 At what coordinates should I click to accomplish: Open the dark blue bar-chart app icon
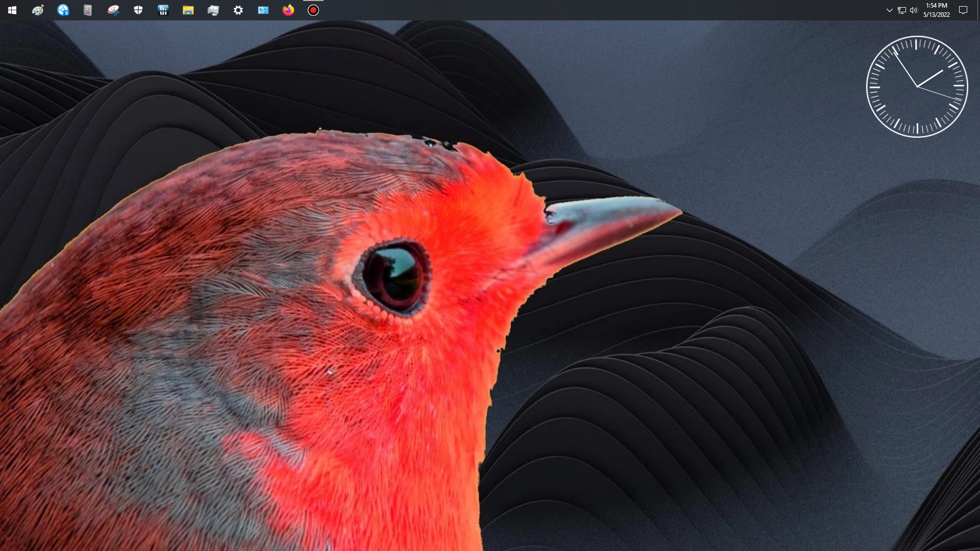[x=163, y=10]
